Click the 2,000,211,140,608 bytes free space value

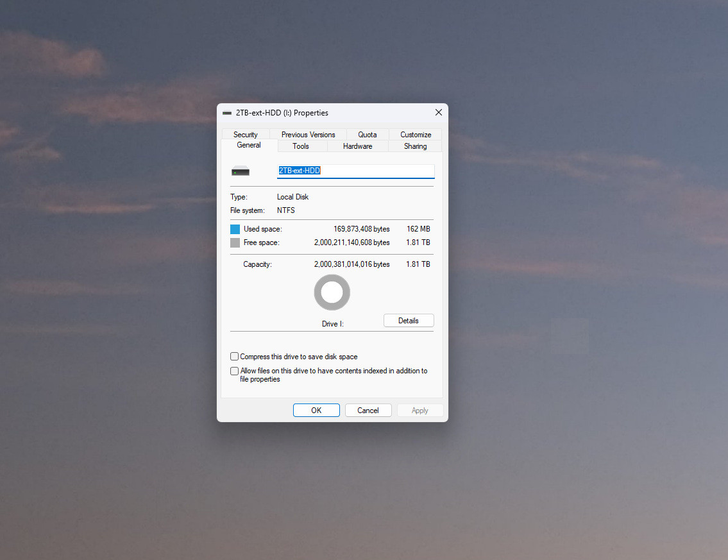[x=351, y=242]
